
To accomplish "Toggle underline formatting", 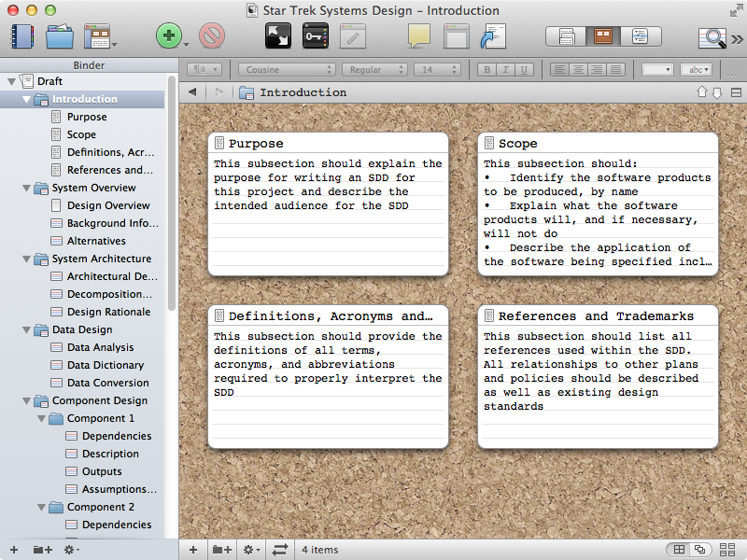I will click(x=524, y=69).
